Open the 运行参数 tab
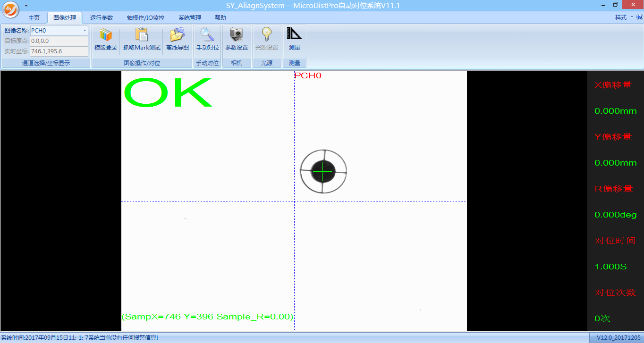 click(x=102, y=18)
